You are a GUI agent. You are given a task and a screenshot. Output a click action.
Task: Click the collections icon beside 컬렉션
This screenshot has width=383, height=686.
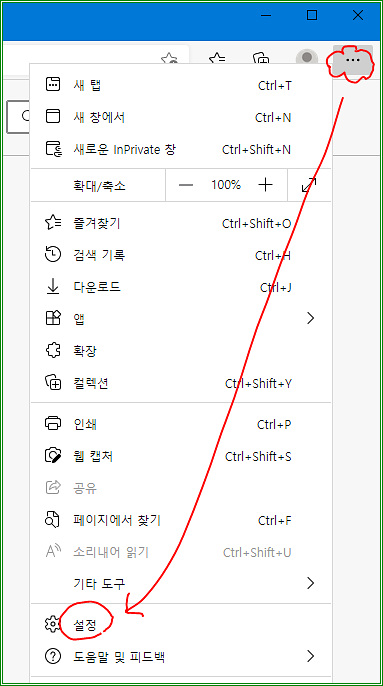tap(53, 382)
